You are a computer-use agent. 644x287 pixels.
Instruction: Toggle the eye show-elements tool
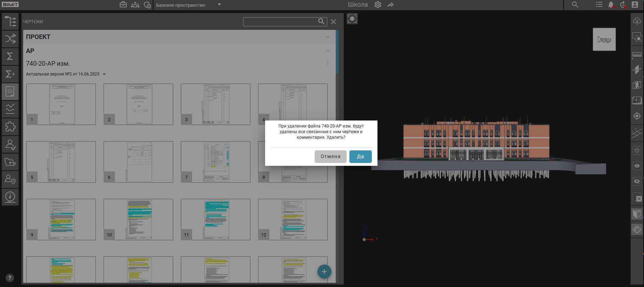point(637,166)
